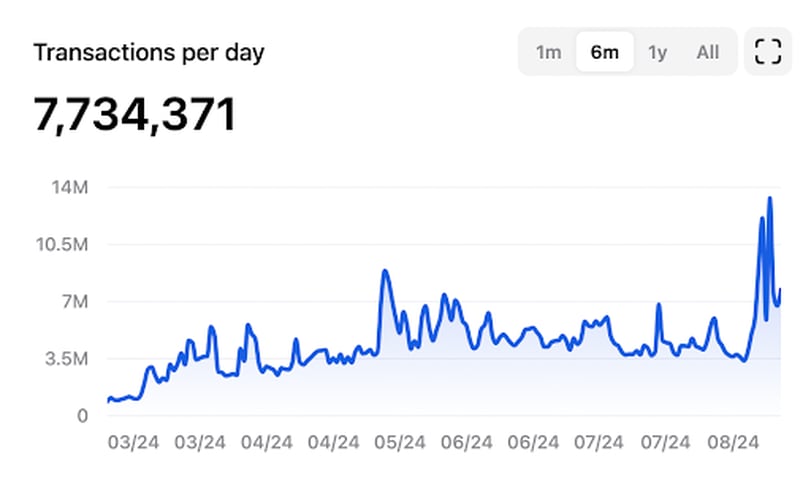Click the Transactions per day title
The image size is (811, 483).
(149, 53)
